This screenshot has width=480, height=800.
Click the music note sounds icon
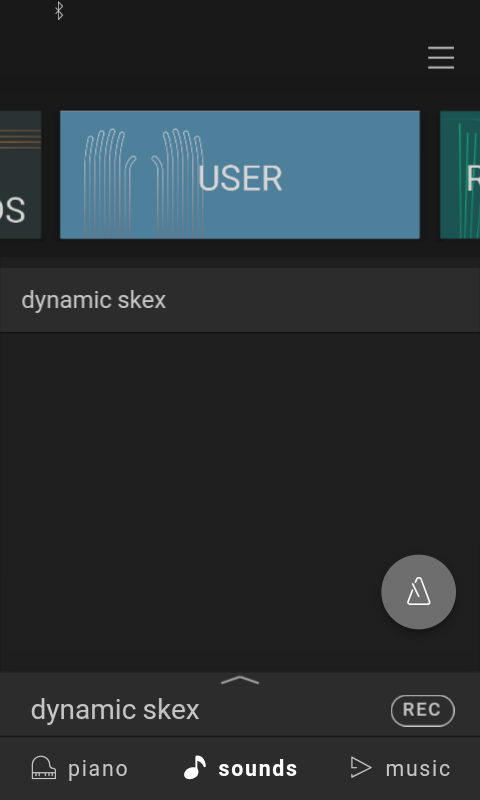tap(195, 767)
